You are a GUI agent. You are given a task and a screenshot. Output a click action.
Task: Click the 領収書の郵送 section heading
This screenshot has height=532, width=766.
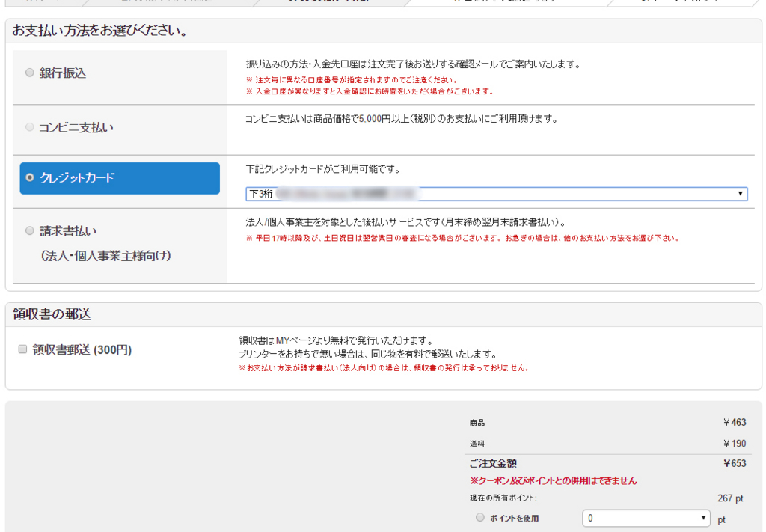[x=52, y=314]
